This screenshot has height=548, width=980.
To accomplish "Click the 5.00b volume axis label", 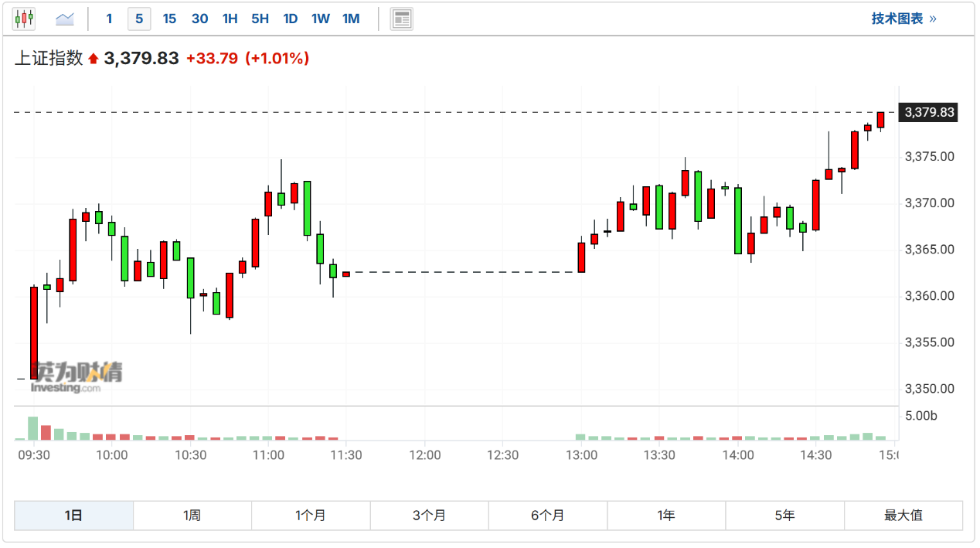I will pos(921,416).
